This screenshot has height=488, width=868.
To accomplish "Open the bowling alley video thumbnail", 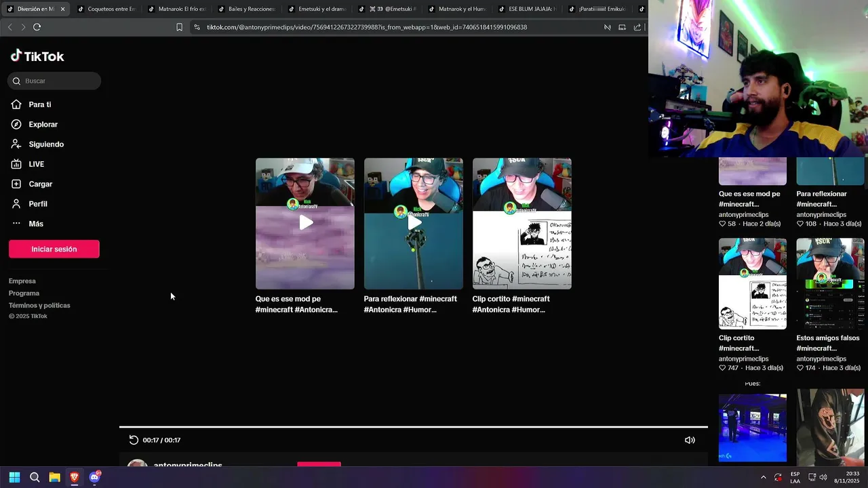I will pos(753,428).
